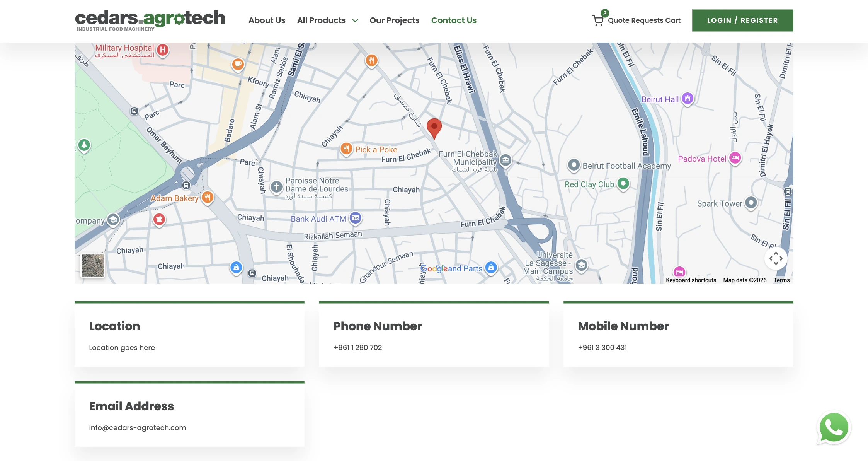Click the café cup marker icon
This screenshot has height=461, width=868.
pos(238,64)
